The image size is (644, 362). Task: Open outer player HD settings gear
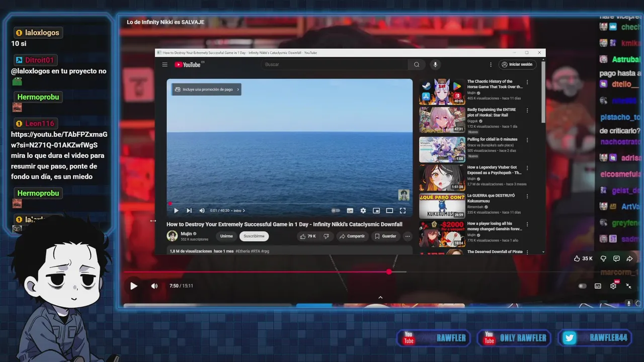613,286
